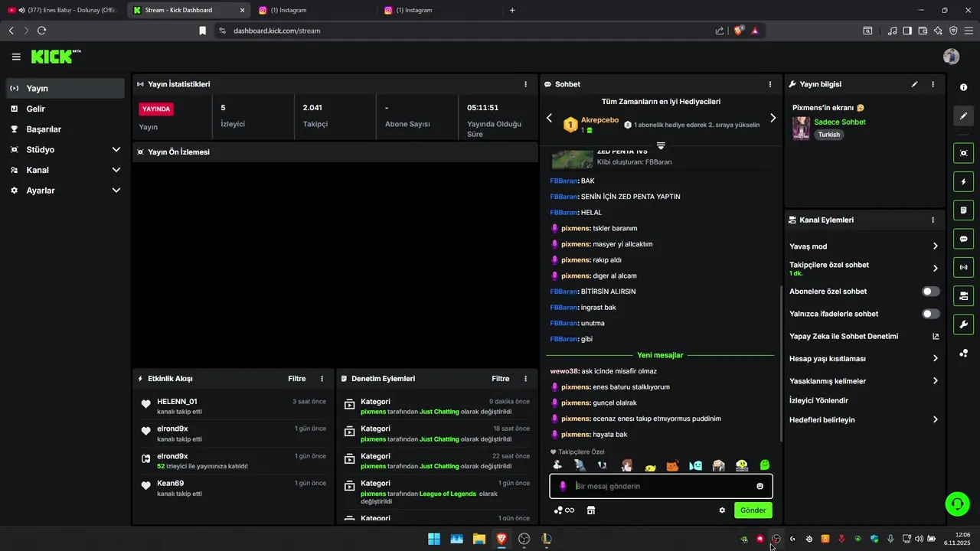Show next top gifter with right arrow

pos(773,118)
